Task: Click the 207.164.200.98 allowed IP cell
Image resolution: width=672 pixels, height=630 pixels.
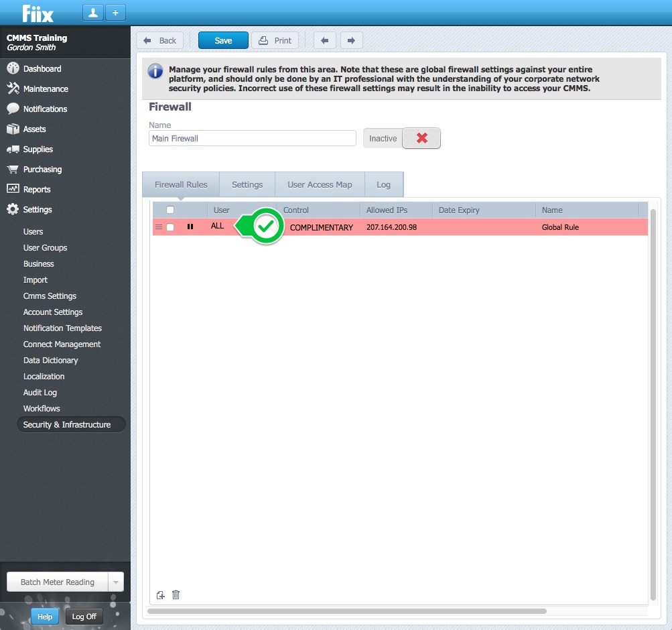Action: coord(391,227)
